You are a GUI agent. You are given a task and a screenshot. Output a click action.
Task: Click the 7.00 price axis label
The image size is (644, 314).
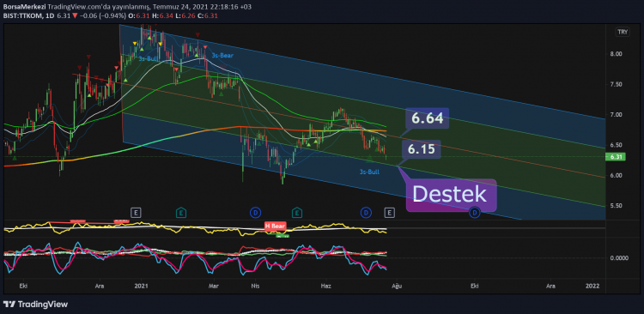(616, 114)
